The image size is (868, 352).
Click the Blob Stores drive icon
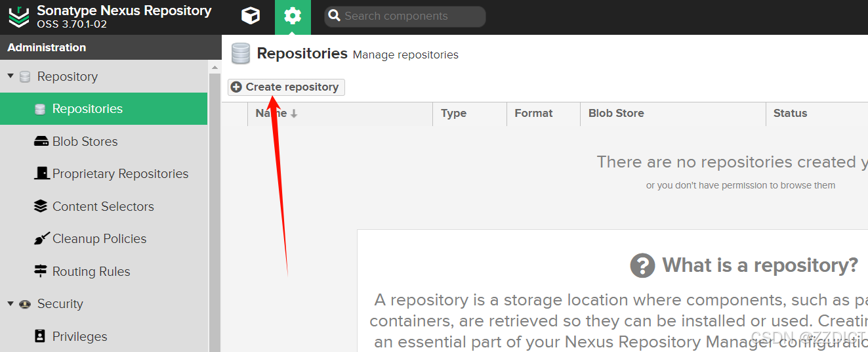[x=41, y=141]
